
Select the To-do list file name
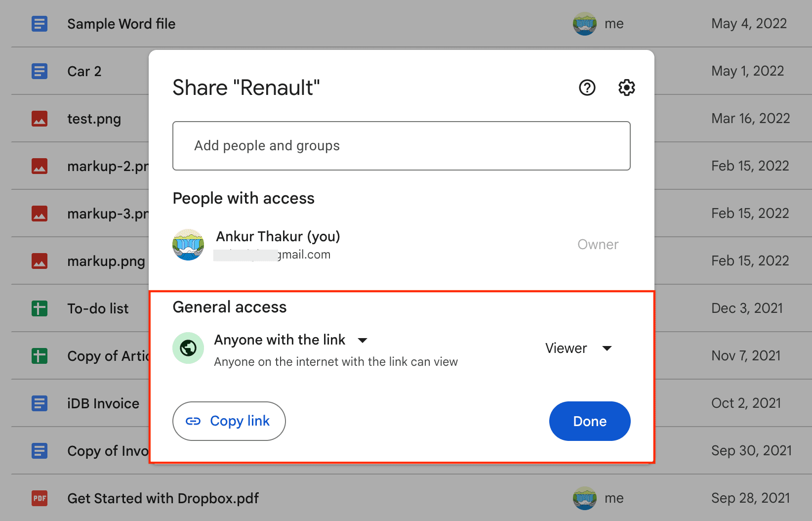click(98, 308)
